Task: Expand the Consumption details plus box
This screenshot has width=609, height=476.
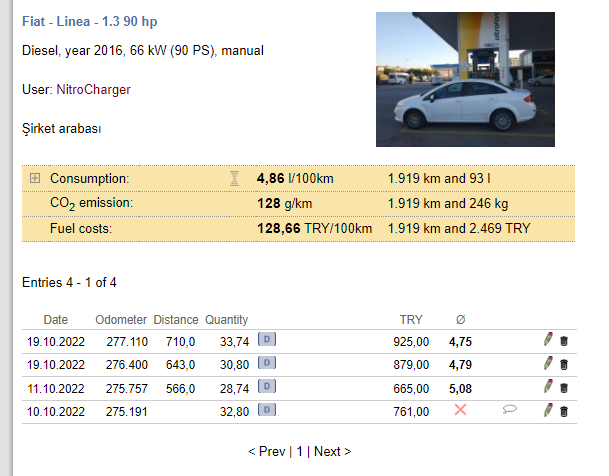Action: tap(35, 178)
